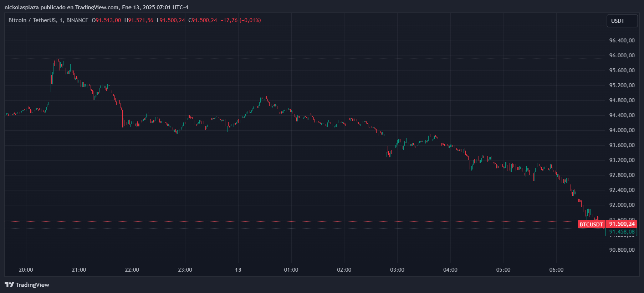The image size is (644, 293).
Task: Click the 92.400,00 price axis label
Action: pyautogui.click(x=622, y=190)
